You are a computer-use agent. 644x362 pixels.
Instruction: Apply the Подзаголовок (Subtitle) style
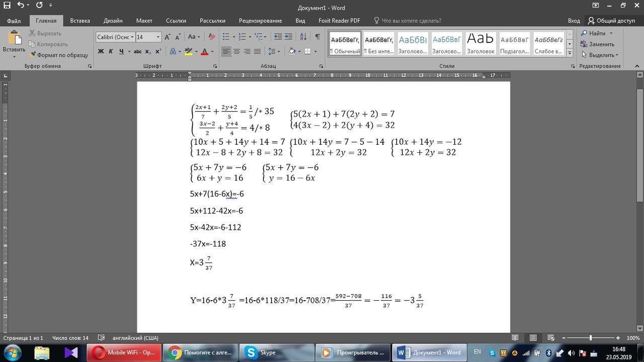point(514,44)
